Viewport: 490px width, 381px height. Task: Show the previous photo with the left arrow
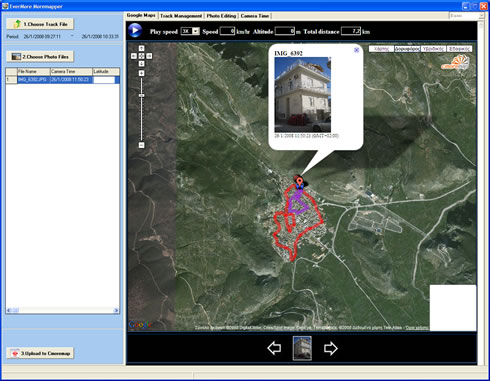click(274, 348)
